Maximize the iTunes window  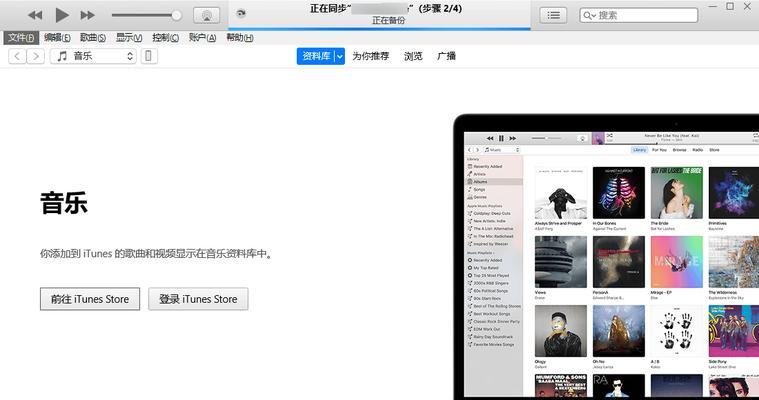(x=730, y=6)
